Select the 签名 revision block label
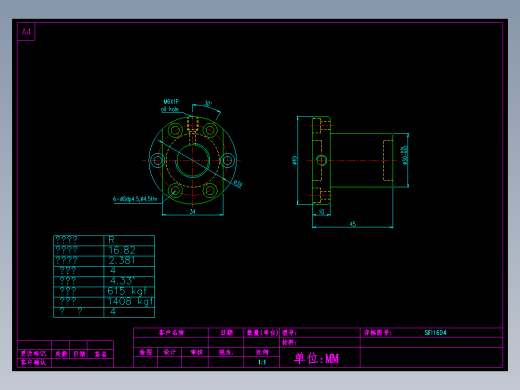The height and width of the screenshot is (390, 520). (x=100, y=354)
